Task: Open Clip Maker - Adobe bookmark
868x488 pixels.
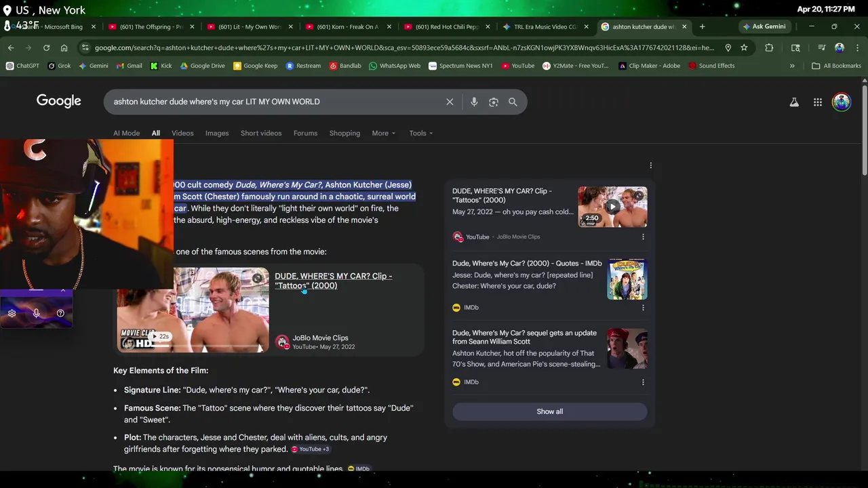Action: pyautogui.click(x=649, y=66)
